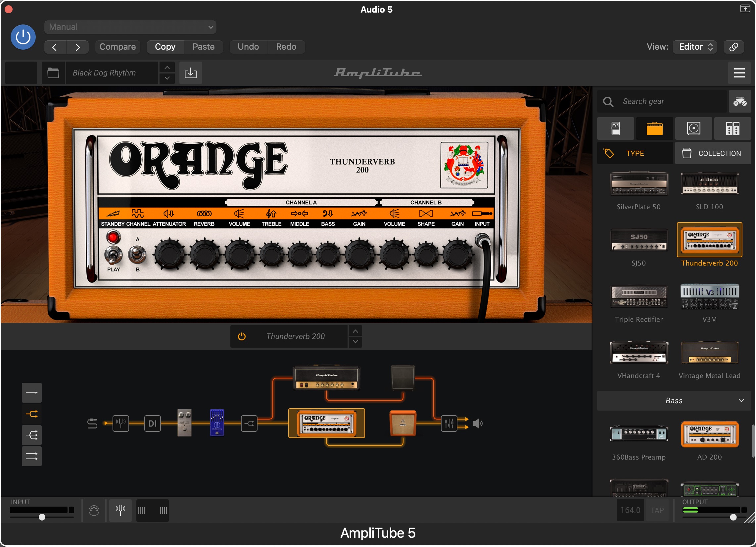Toggle the speaker output mute icon
The width and height of the screenshot is (756, 547).
tap(477, 423)
